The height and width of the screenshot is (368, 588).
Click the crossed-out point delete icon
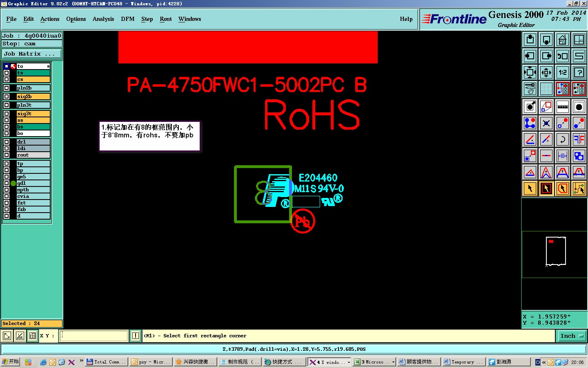(546, 123)
